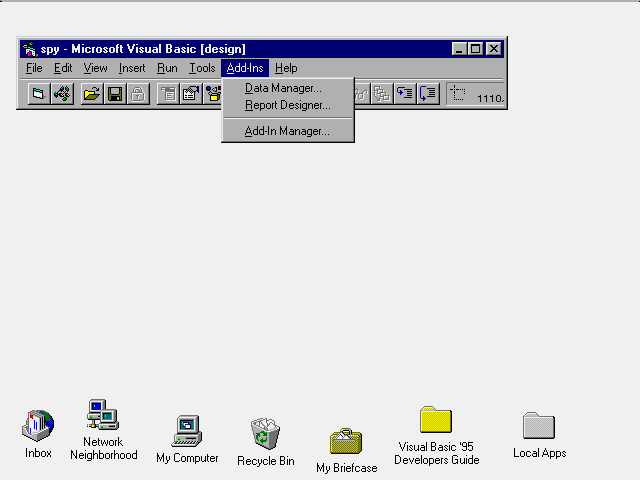Click the Open Project folder icon
Screen dimensions: 640x480
coord(91,94)
